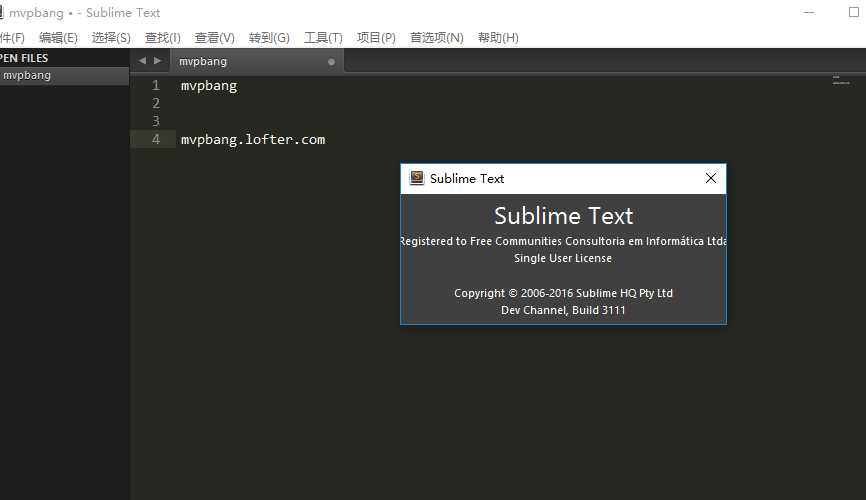Open the 工具(T) menu
The image size is (866, 500).
pyautogui.click(x=323, y=38)
